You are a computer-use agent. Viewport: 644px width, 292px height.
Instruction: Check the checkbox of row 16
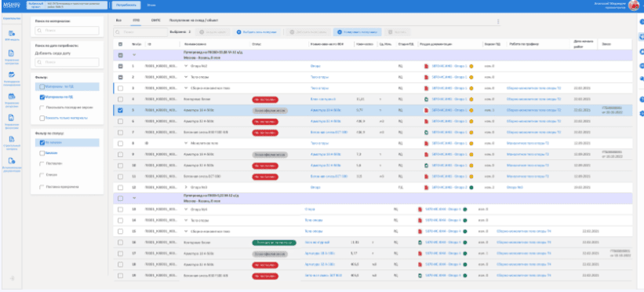(x=120, y=243)
